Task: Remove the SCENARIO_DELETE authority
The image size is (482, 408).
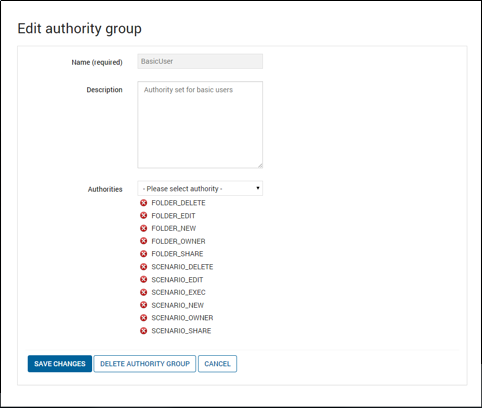Action: 143,267
